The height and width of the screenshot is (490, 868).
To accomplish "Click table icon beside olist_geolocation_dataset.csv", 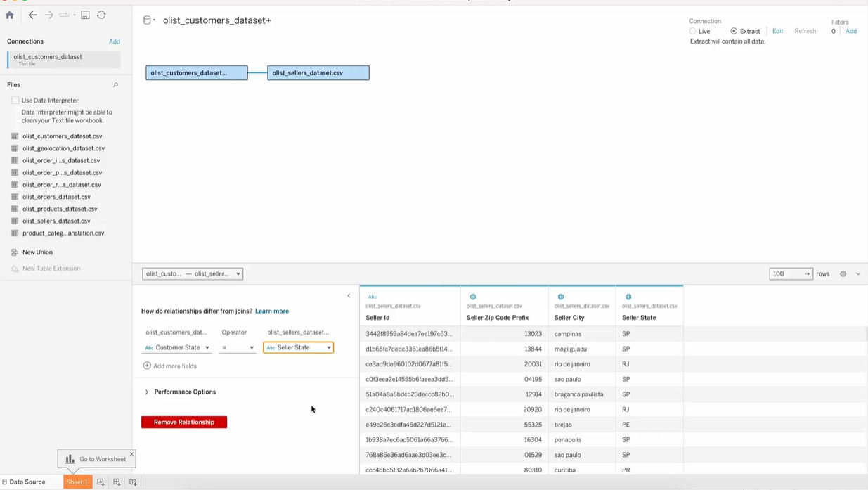I will coord(15,148).
